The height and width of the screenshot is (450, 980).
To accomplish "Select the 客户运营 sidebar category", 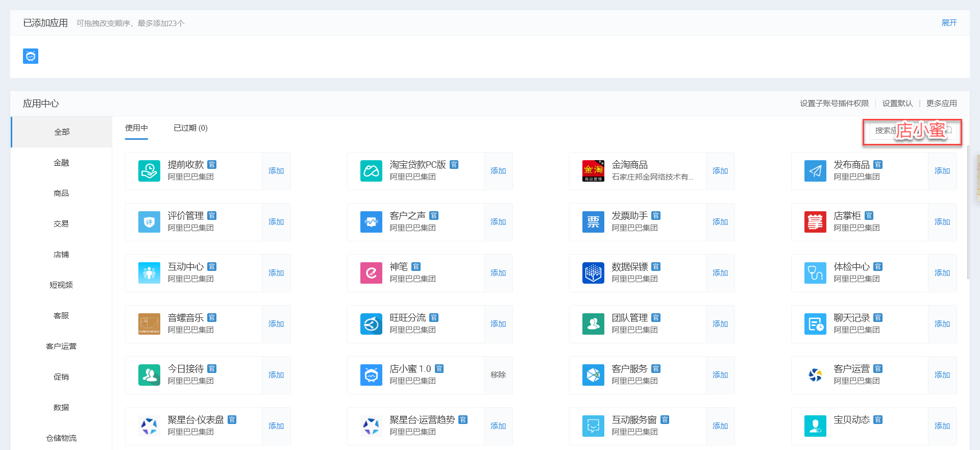I will (x=61, y=346).
